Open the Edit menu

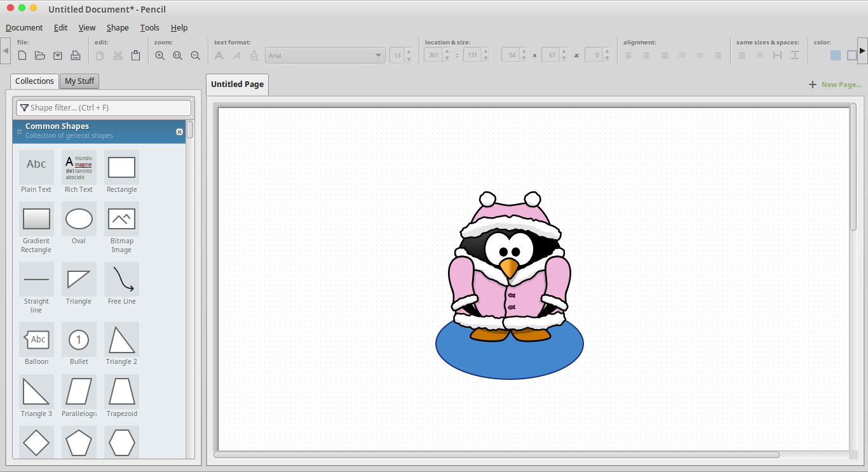tap(60, 28)
